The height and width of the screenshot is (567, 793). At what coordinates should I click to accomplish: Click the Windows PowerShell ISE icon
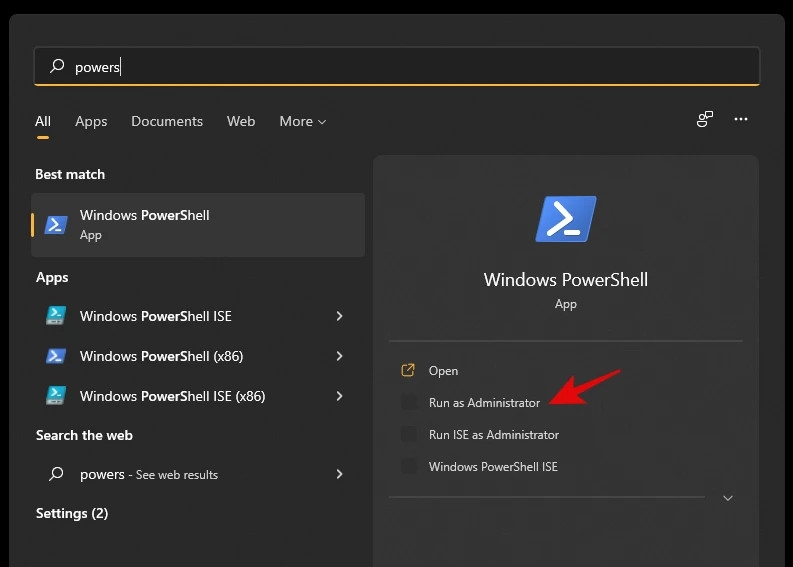56,316
